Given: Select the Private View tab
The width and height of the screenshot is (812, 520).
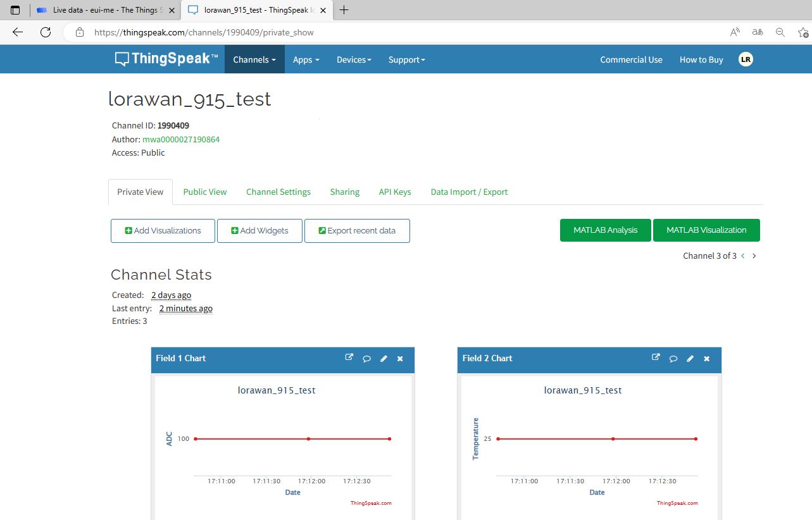Looking at the screenshot, I should 141,192.
